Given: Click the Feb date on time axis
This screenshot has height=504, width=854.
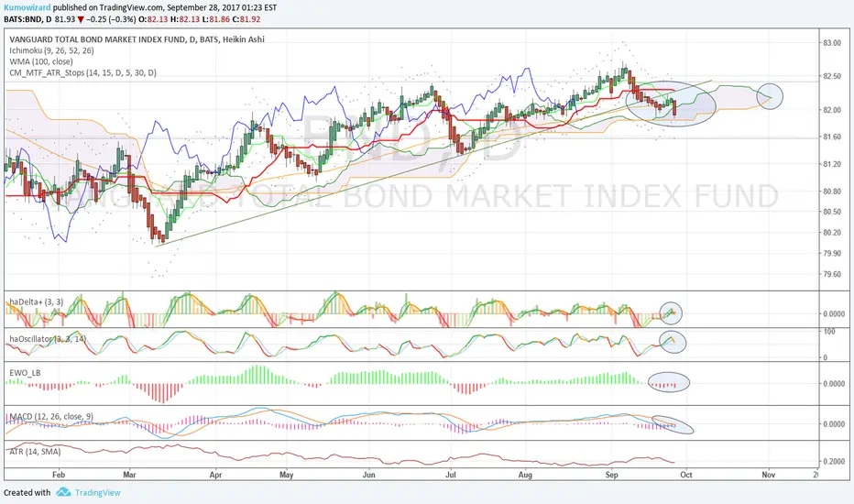Looking at the screenshot, I should tap(59, 475).
